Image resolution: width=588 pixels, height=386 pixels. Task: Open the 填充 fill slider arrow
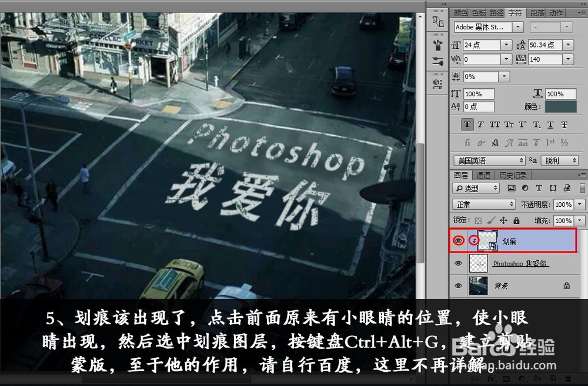click(580, 221)
